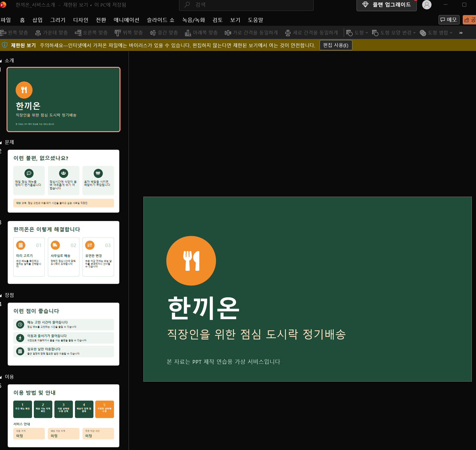The height and width of the screenshot is (450, 476).
Task: Click the PowerPoint app icon in title bar
Action: pyautogui.click(x=3, y=5)
